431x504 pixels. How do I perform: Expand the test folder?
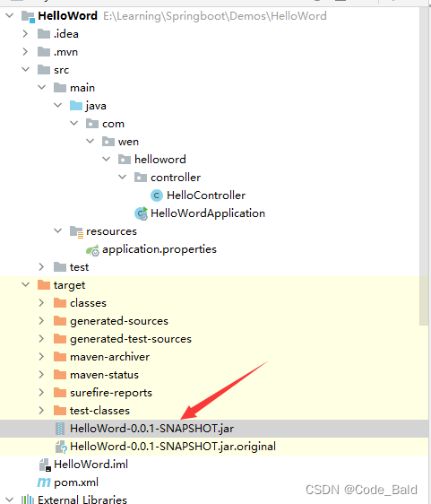tap(41, 266)
